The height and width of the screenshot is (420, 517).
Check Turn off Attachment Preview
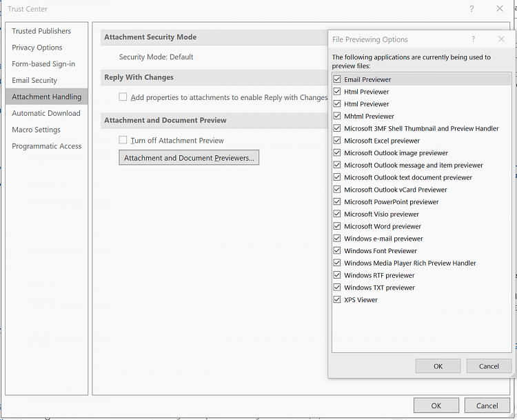[123, 140]
